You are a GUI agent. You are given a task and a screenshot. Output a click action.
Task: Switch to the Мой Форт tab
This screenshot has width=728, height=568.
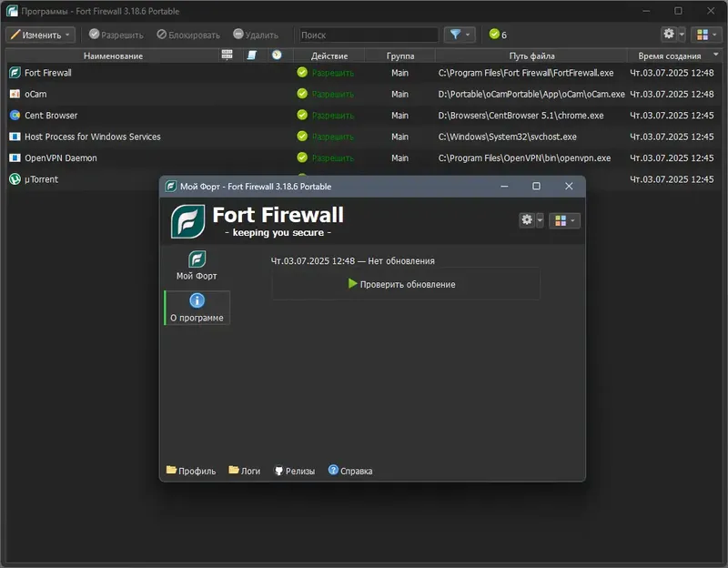pyautogui.click(x=197, y=266)
